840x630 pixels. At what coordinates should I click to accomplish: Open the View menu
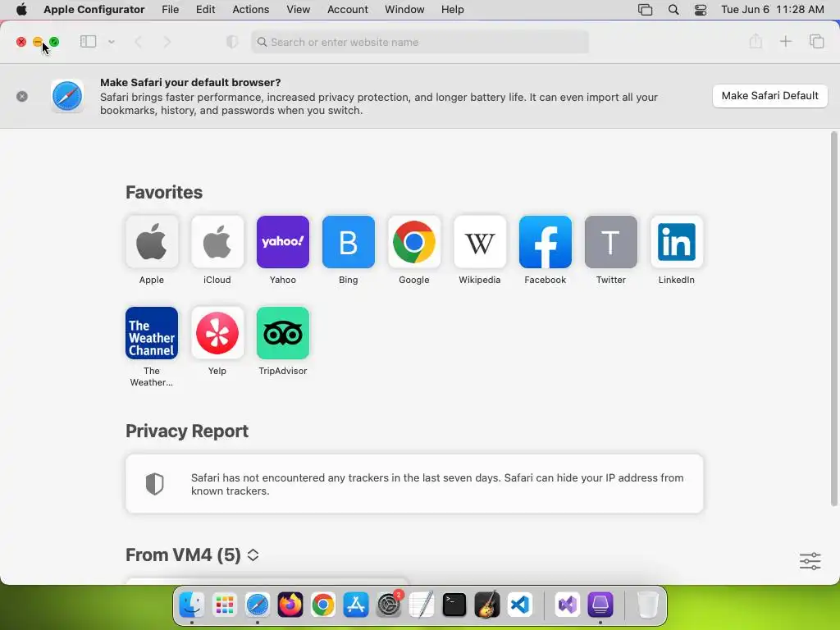pyautogui.click(x=298, y=10)
